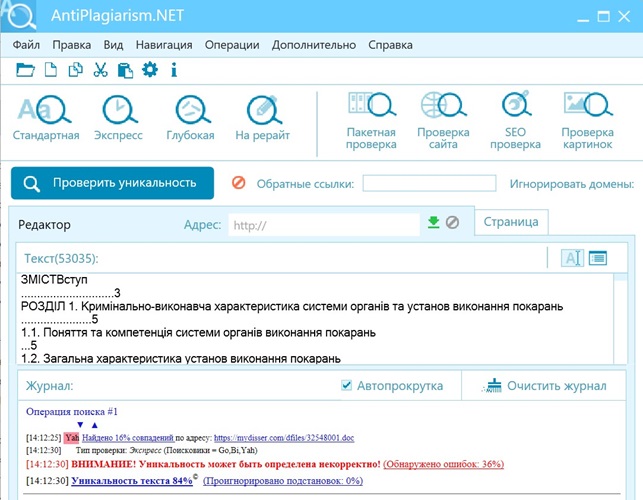Viewport: 643px width, 500px height.
Task: Click the ВНИМАНИЕ warning message in journal
Action: (226, 464)
